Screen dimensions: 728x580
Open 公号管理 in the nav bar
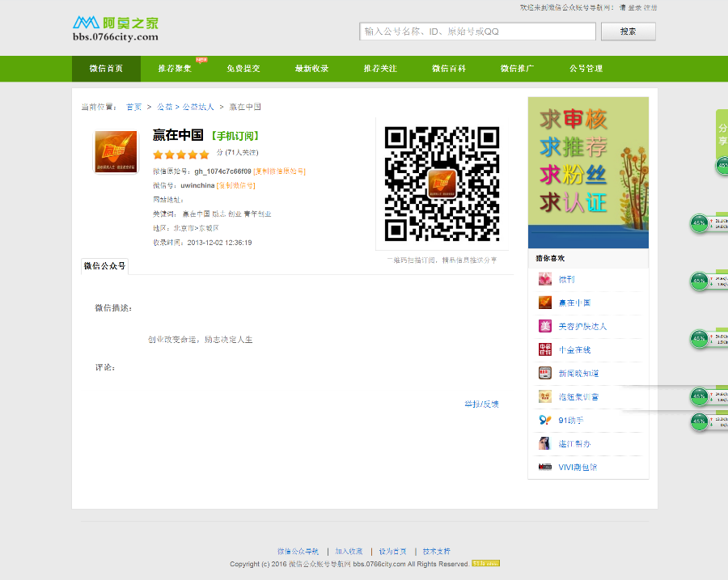586,69
